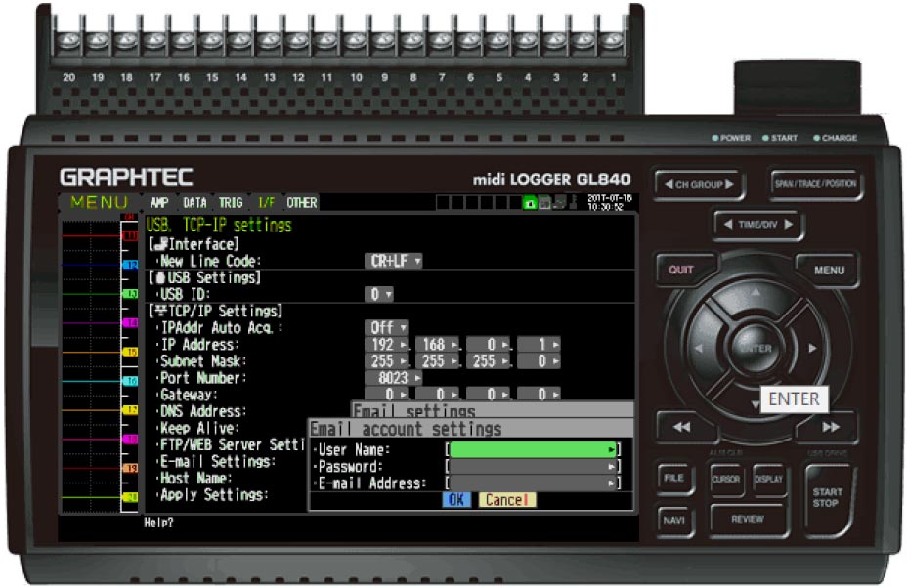907x588 pixels.
Task: Click the CH GROUP hardware button
Action: 699,184
